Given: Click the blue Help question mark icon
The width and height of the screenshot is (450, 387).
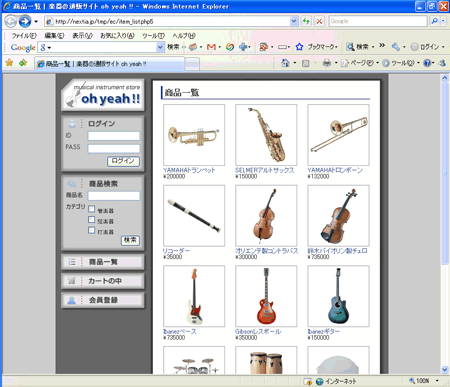Looking at the screenshot, I should [427, 63].
